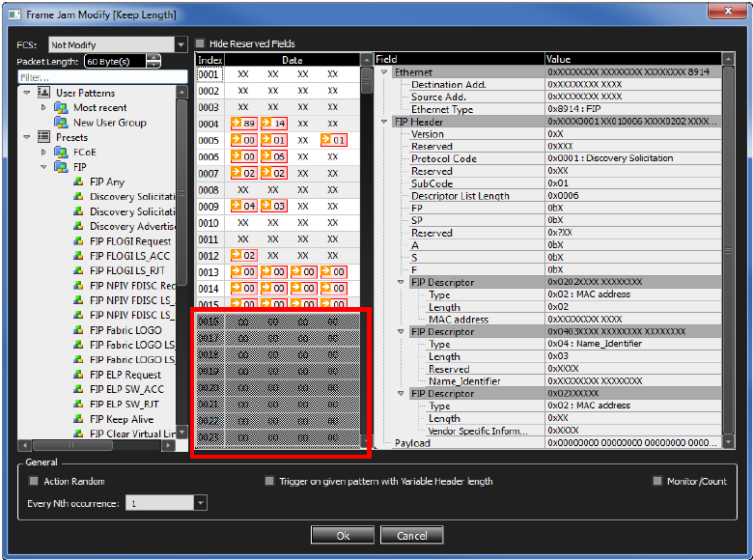Click the modified byte 04 in row 0009
Image resolution: width=753 pixels, height=560 pixels.
point(244,206)
